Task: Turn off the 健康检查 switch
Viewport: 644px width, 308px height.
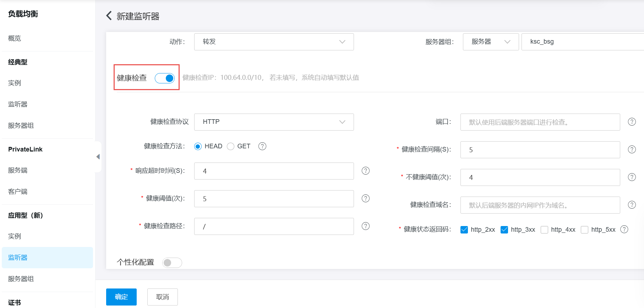Action: [165, 78]
